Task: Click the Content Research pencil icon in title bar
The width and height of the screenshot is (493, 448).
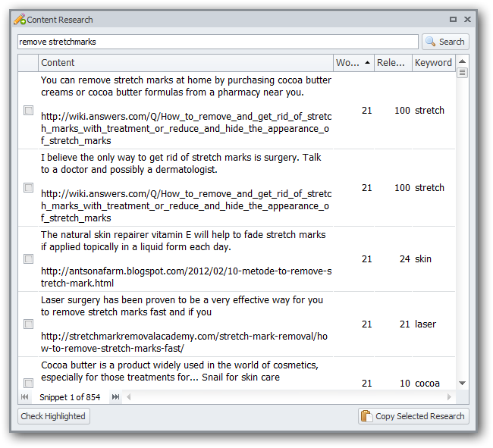Action: pyautogui.click(x=20, y=19)
